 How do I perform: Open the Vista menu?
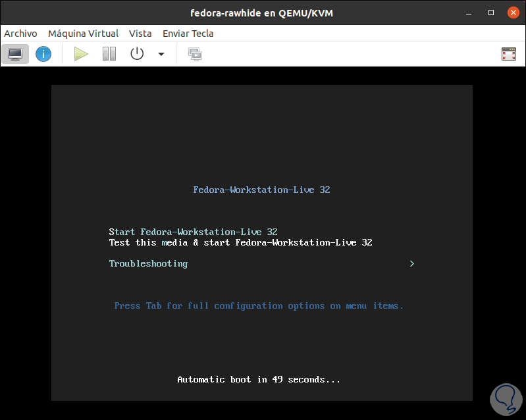140,34
